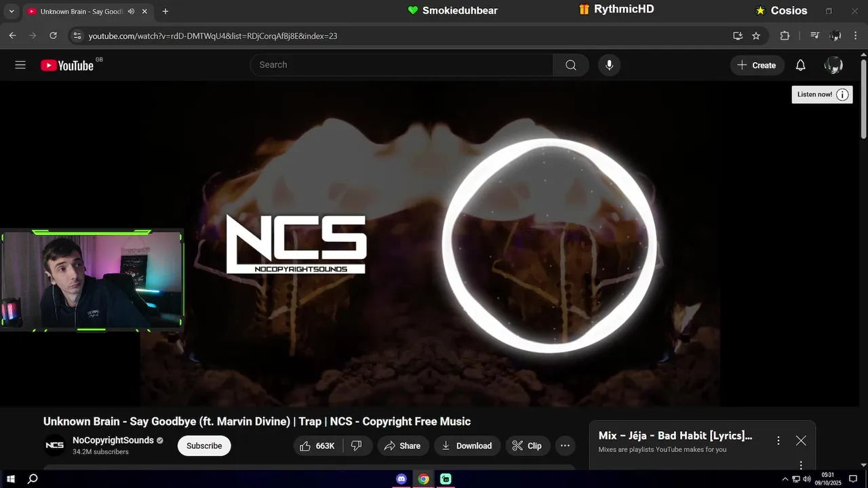Close the Unknown Brain tab
The width and height of the screenshot is (868, 488).
pos(144,12)
